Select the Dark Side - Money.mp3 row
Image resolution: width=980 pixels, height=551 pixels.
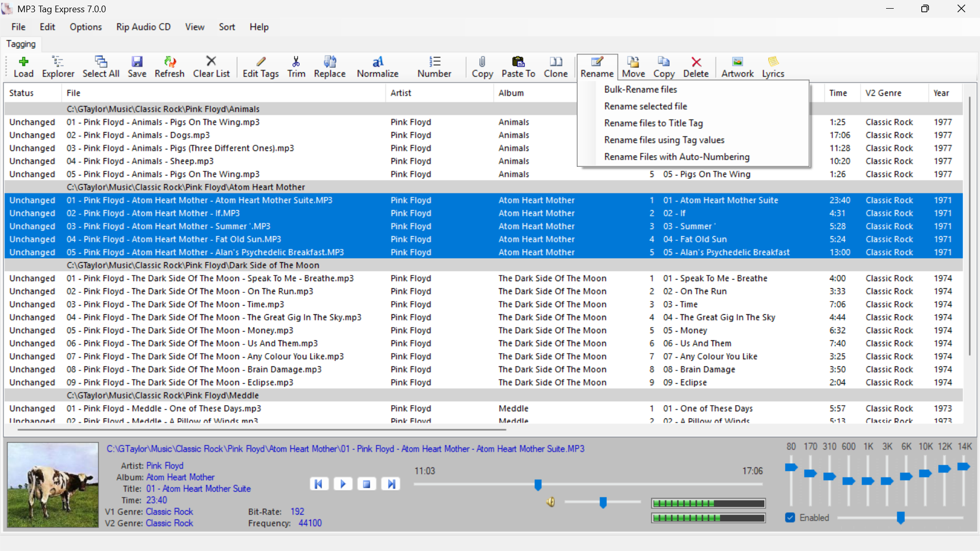(x=483, y=331)
